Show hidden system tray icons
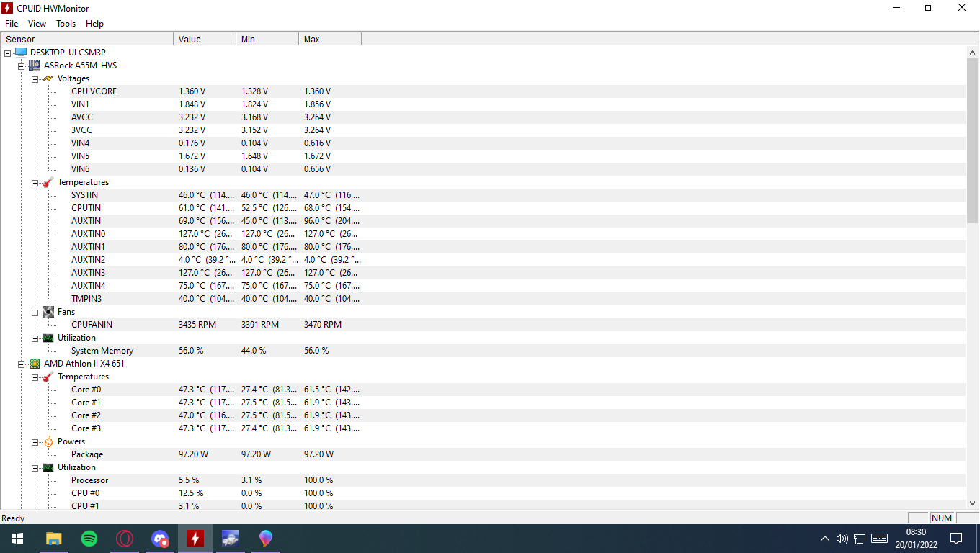The width and height of the screenshot is (980, 553). click(825, 539)
